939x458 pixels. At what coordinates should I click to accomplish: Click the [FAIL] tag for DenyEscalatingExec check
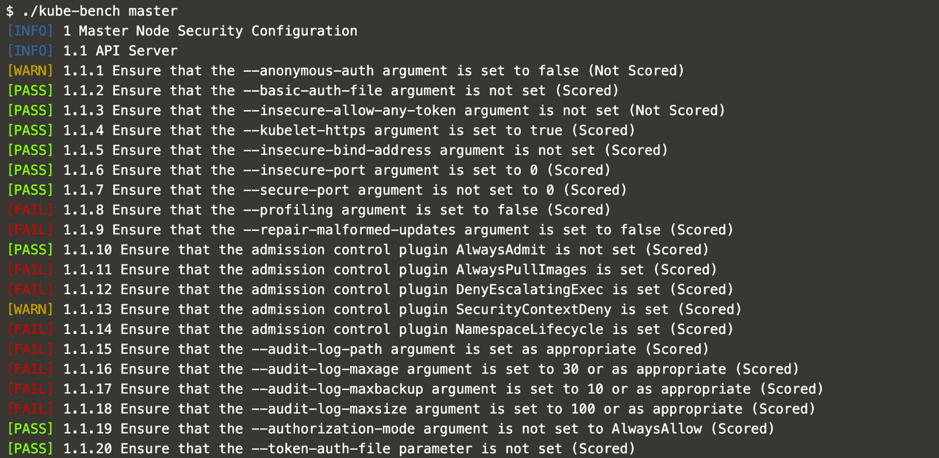click(30, 290)
